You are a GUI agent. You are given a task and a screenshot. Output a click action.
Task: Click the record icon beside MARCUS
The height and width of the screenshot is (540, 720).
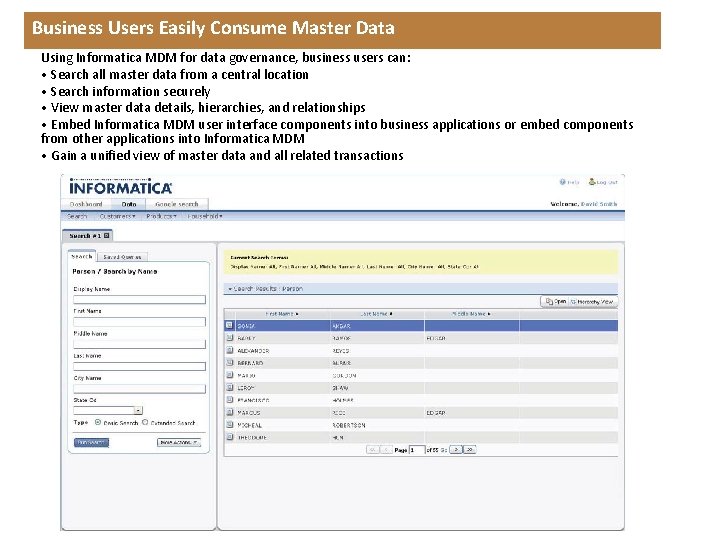click(230, 412)
